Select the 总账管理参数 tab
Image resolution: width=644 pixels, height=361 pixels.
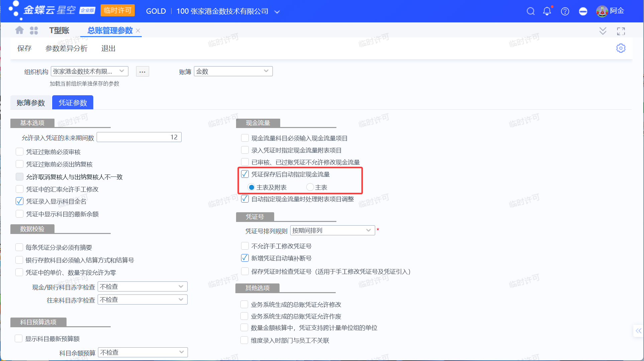[110, 30]
